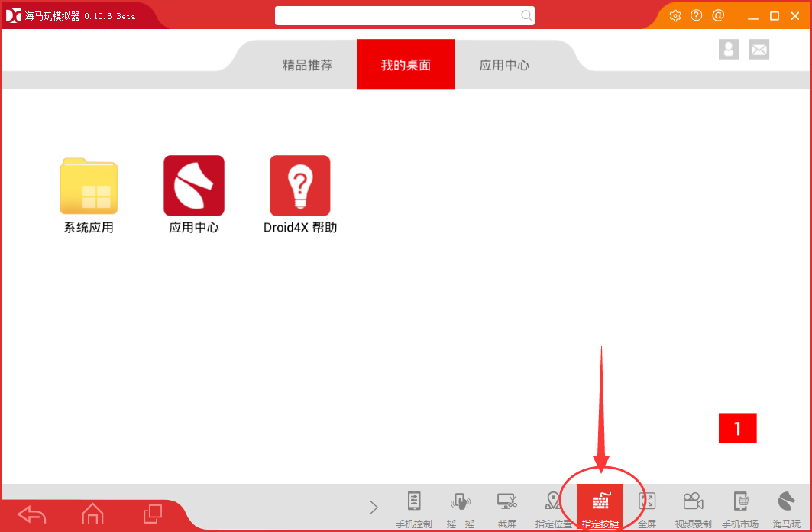This screenshot has width=812, height=532.
Task: Switch to the 应用中心 tab
Action: click(x=506, y=65)
